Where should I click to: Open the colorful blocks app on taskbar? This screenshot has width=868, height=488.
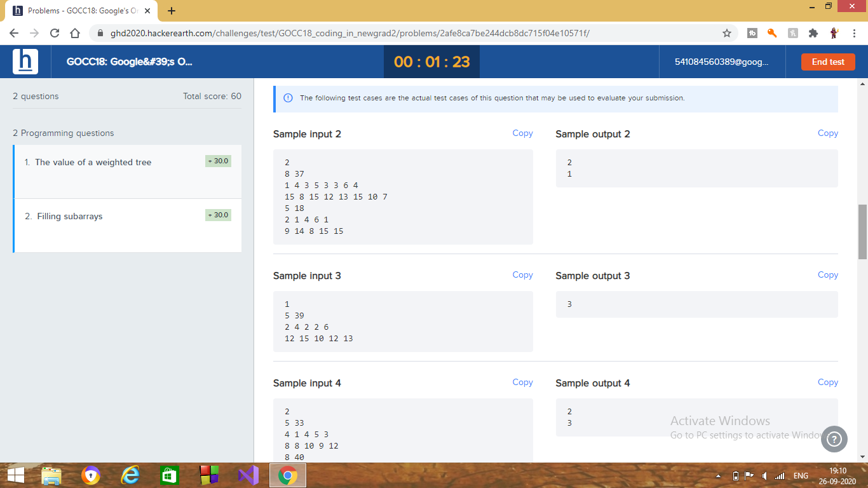pyautogui.click(x=209, y=475)
